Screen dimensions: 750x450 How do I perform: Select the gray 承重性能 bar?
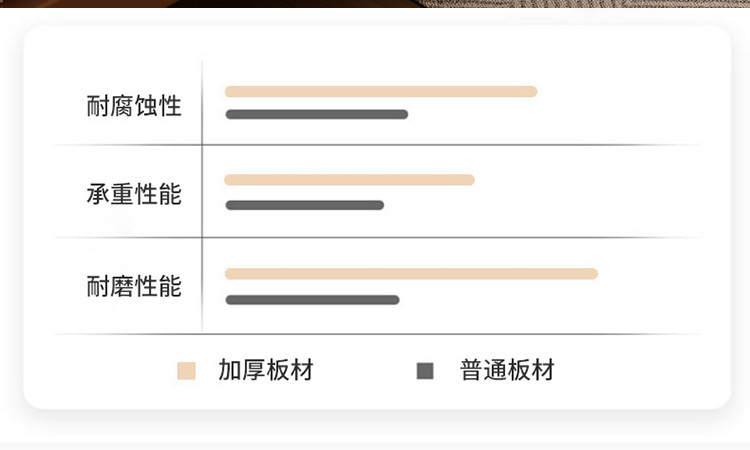click(304, 206)
